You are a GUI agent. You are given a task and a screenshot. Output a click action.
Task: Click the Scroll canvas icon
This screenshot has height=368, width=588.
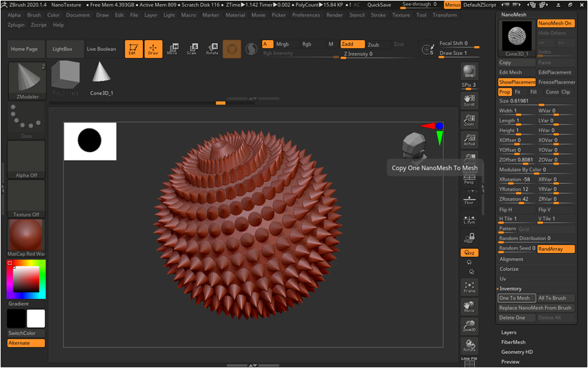click(x=469, y=101)
